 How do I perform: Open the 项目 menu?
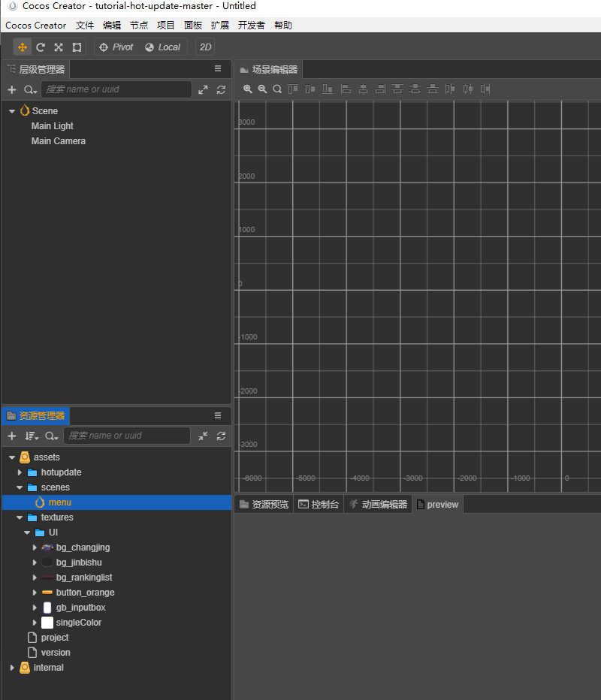click(x=166, y=26)
